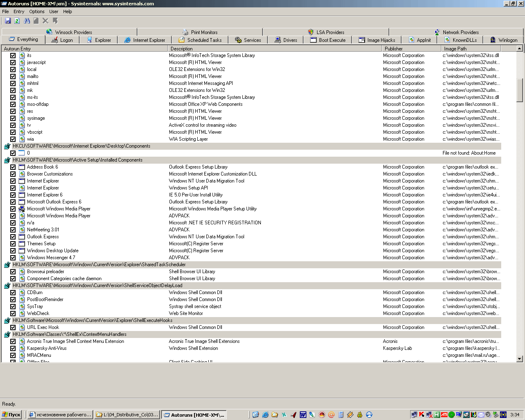This screenshot has width=525, height=420.
Task: Sort by the Autorun Entry column header
Action: (84, 48)
